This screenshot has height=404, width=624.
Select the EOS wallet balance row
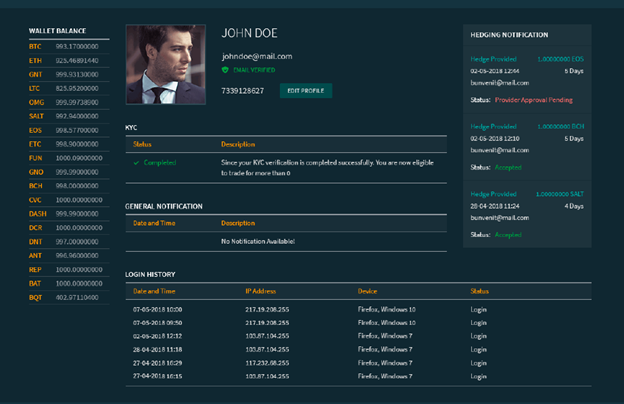(x=69, y=130)
